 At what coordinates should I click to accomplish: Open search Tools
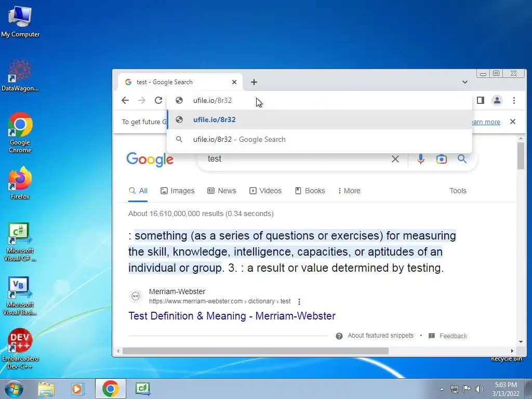tap(458, 191)
